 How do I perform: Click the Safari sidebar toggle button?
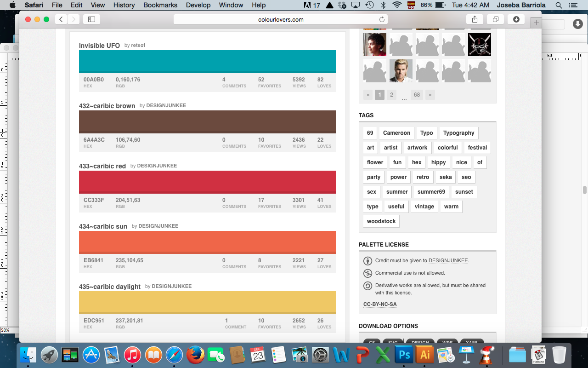(91, 19)
